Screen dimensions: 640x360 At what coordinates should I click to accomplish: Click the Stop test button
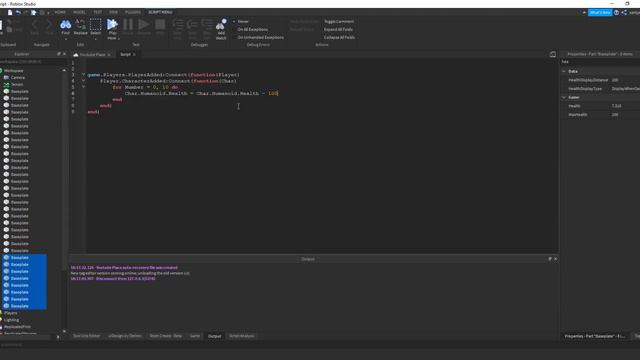tap(160, 24)
